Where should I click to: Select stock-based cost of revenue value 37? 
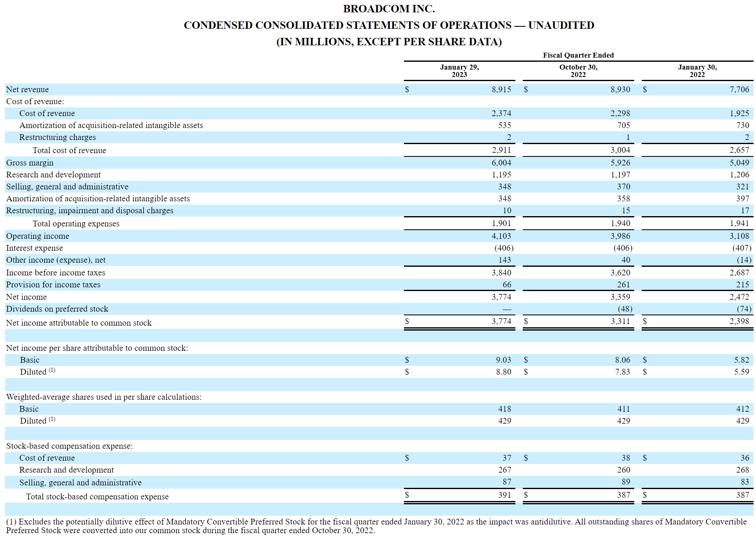507,458
